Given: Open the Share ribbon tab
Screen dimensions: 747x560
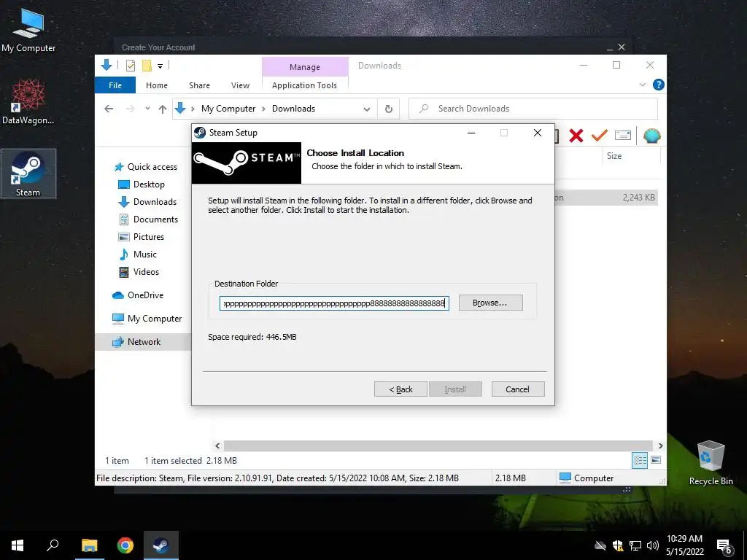Looking at the screenshot, I should tap(199, 85).
